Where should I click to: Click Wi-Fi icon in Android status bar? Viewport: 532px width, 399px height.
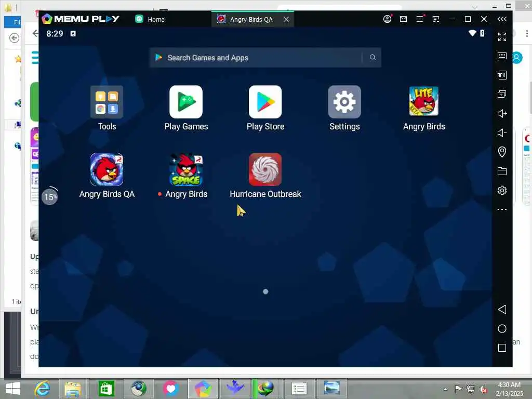point(472,33)
